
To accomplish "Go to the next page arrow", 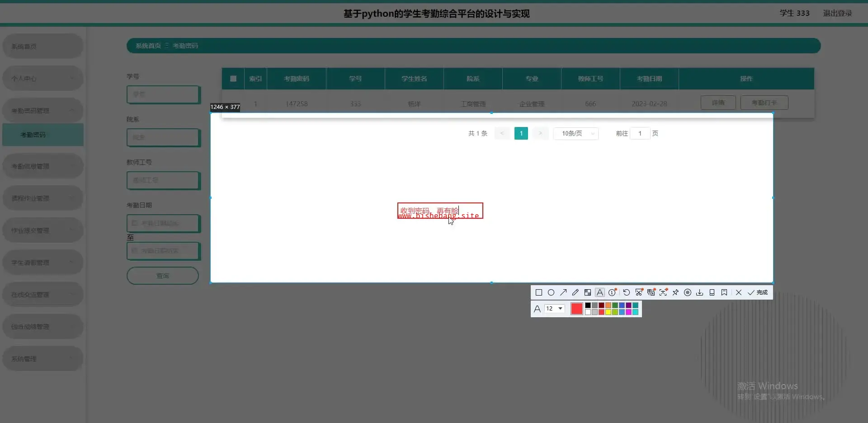I will pyautogui.click(x=540, y=133).
